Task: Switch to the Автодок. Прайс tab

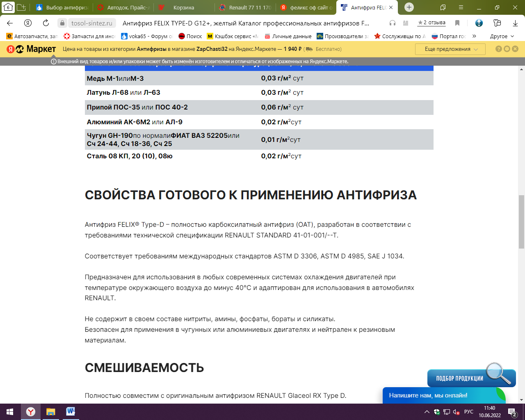Action: pos(124,7)
